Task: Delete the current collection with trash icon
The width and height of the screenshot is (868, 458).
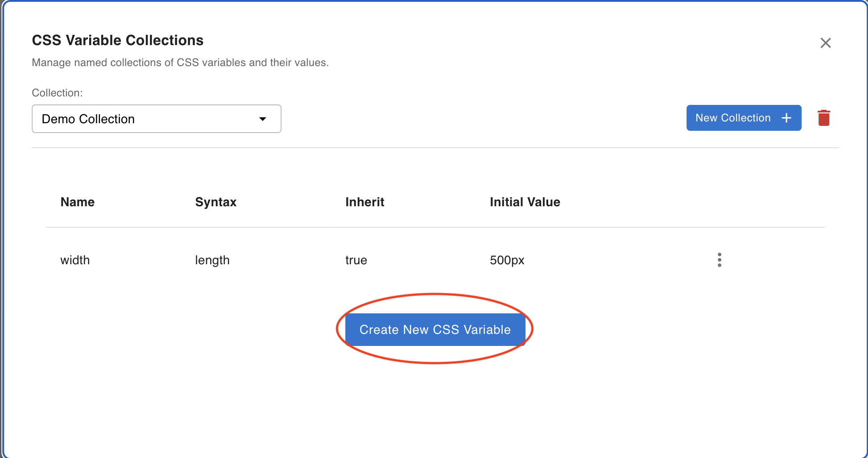Action: coord(823,118)
